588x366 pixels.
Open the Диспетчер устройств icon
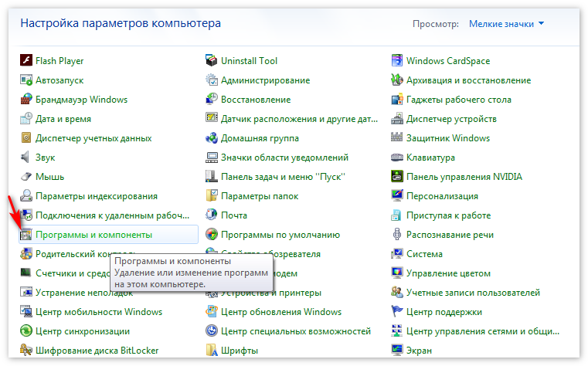tap(396, 118)
